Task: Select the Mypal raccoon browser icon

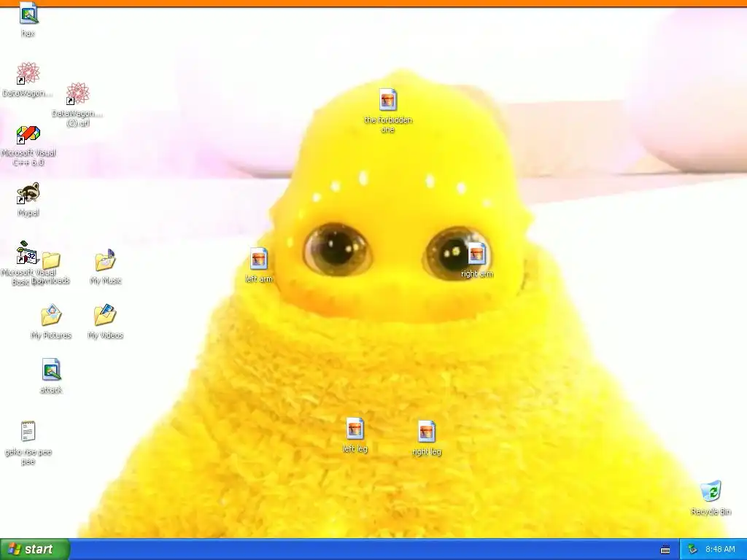Action: coord(28,193)
